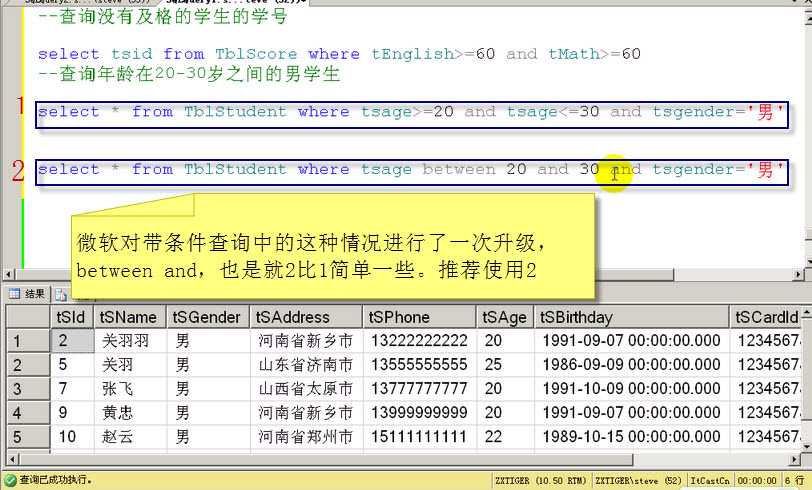Click the phone cell 13999999999
Viewport: 812px width, 490px height.
click(419, 413)
